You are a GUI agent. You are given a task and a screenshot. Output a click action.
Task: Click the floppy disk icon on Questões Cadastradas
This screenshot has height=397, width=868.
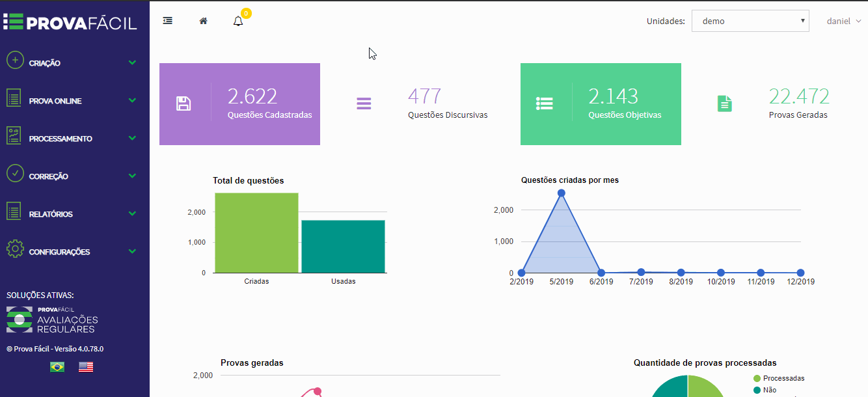tap(183, 103)
